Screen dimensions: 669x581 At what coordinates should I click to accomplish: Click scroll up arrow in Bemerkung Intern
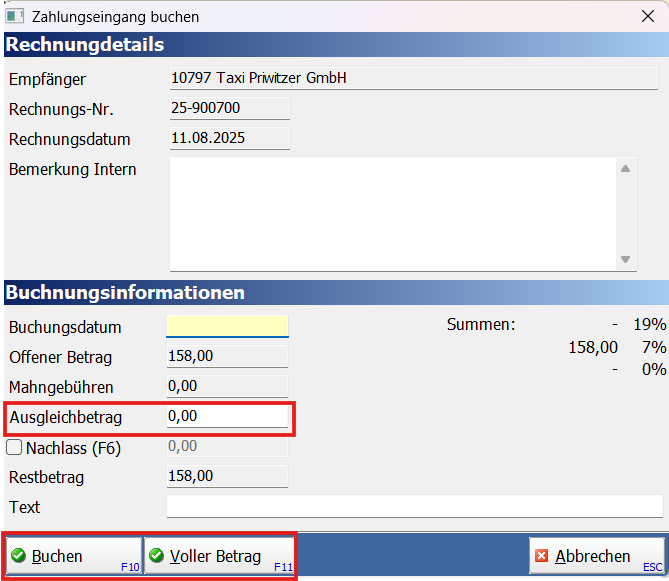pyautogui.click(x=626, y=169)
